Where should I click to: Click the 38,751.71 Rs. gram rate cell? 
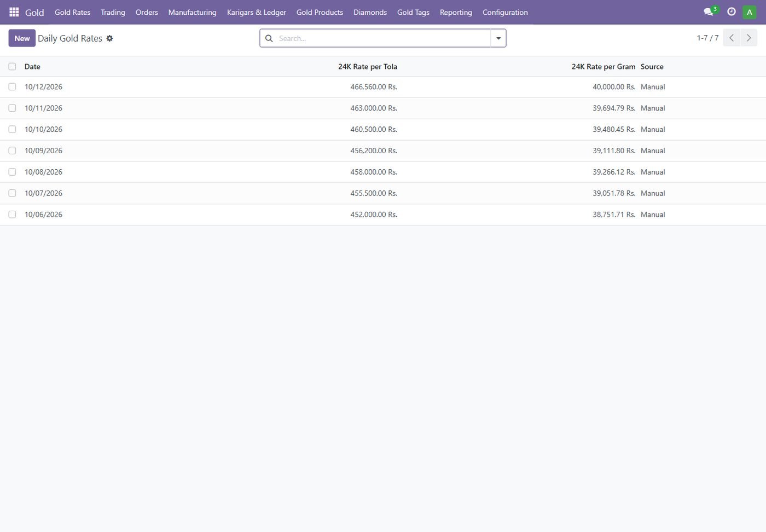614,215
